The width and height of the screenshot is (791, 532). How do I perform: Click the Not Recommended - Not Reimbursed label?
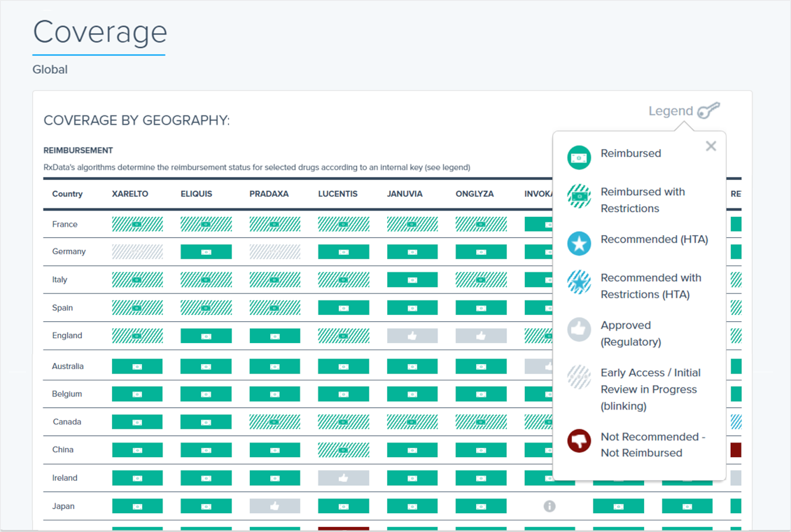(x=653, y=444)
